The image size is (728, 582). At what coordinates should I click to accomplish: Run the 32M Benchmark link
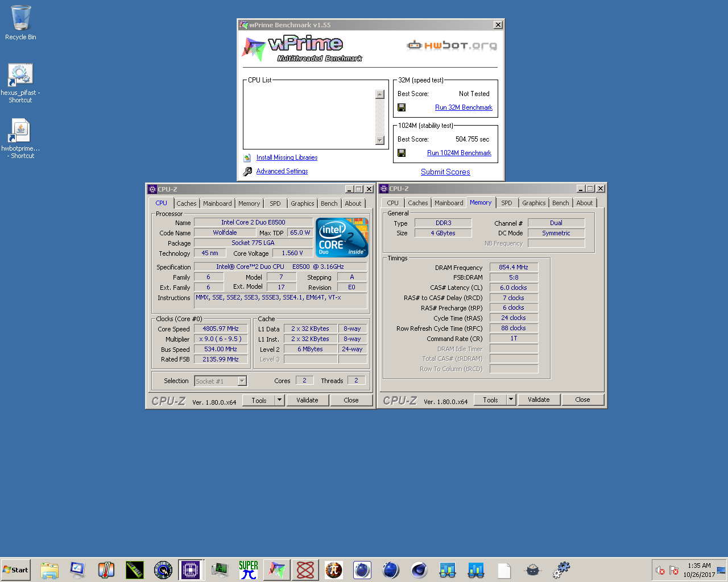(464, 107)
